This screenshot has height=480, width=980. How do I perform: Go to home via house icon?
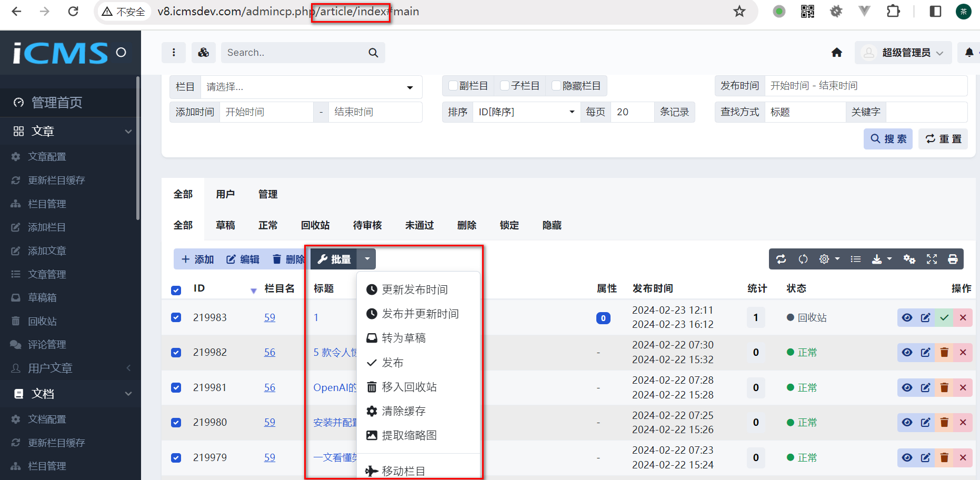[836, 52]
